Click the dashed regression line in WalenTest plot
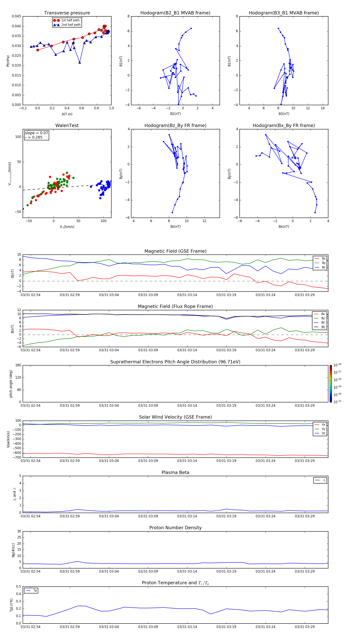The width and height of the screenshot is (351, 644). click(67, 187)
